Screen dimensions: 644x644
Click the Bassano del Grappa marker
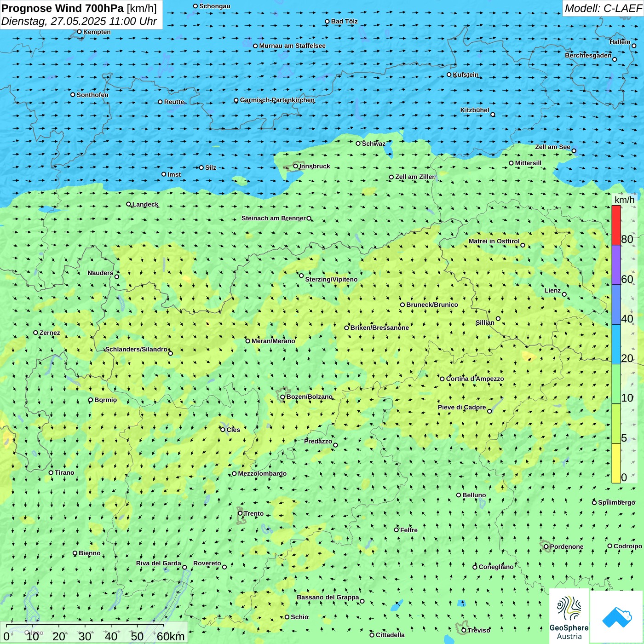pyautogui.click(x=362, y=601)
